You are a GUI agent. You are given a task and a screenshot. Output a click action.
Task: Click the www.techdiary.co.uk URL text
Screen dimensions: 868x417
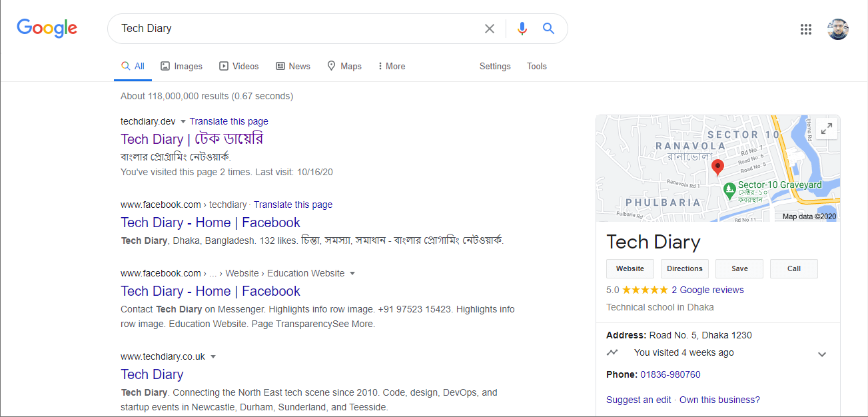163,356
